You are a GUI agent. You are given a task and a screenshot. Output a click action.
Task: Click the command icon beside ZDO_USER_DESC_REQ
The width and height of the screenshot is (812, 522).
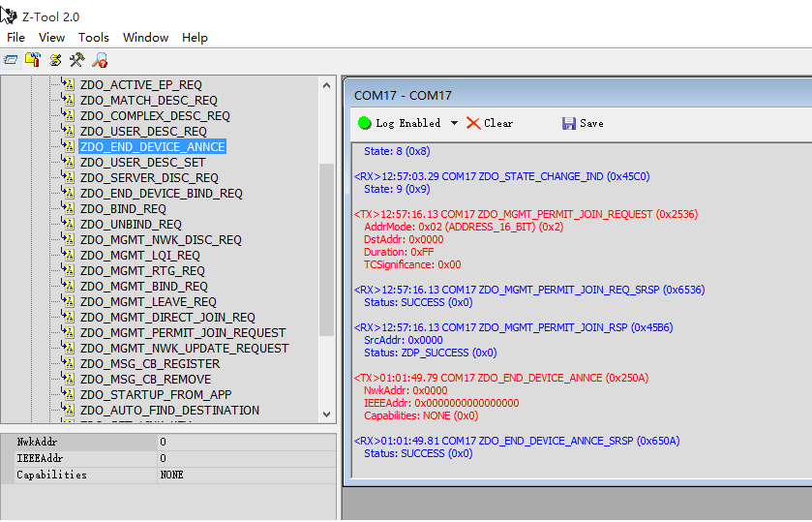[x=68, y=131]
